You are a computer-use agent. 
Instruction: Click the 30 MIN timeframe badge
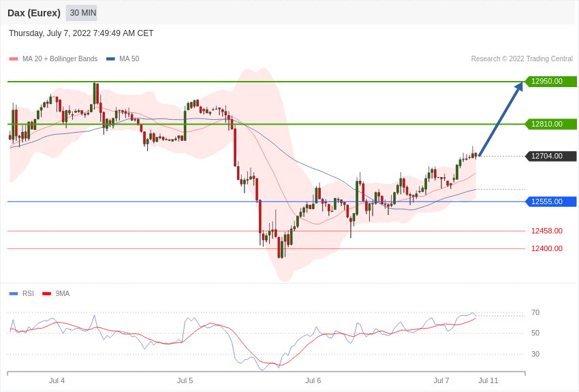tap(82, 13)
